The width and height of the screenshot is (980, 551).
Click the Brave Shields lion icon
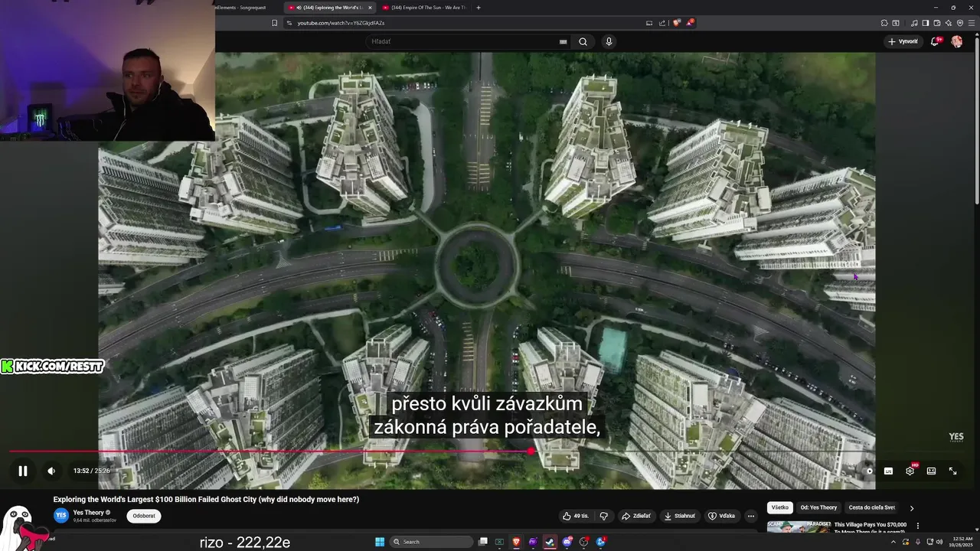click(x=676, y=23)
